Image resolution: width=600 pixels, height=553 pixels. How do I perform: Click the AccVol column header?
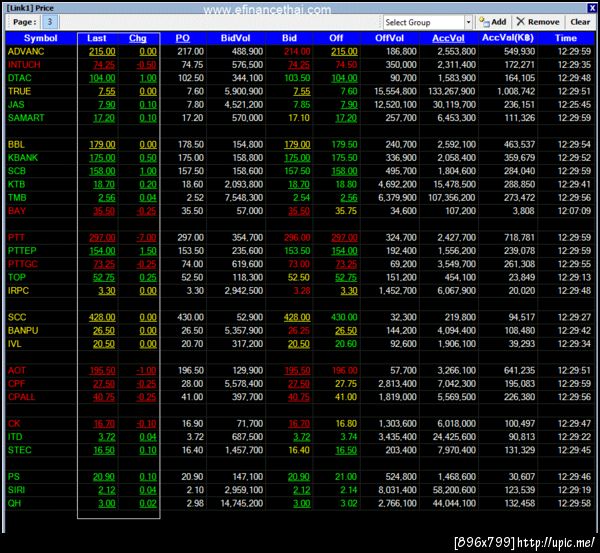coord(448,38)
